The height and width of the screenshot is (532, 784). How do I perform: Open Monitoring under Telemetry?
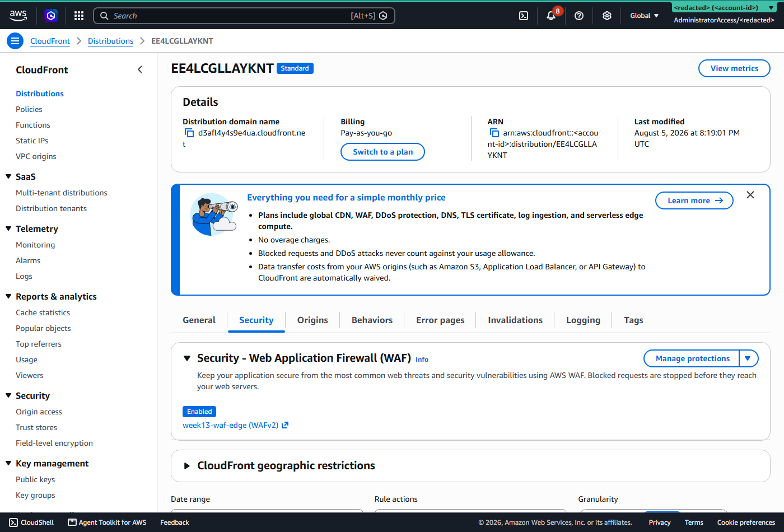[35, 245]
